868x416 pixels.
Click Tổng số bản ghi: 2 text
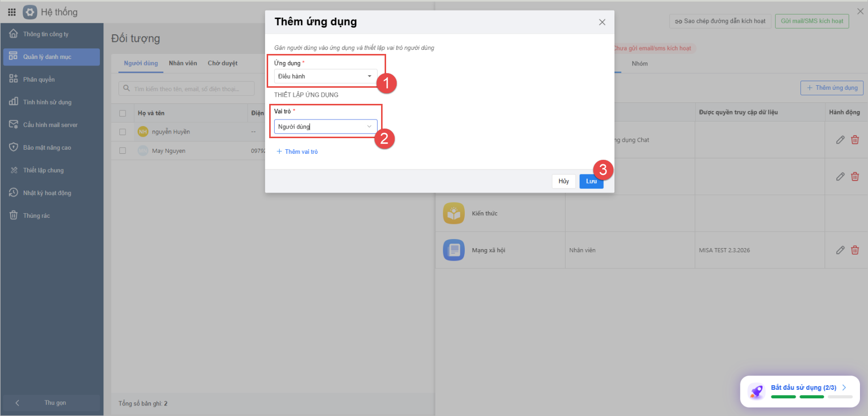(x=143, y=404)
